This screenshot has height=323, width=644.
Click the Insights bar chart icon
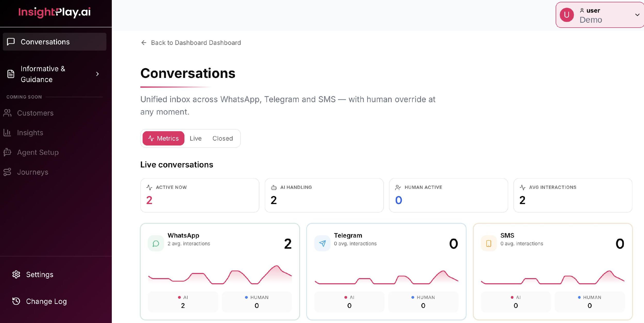(7, 133)
